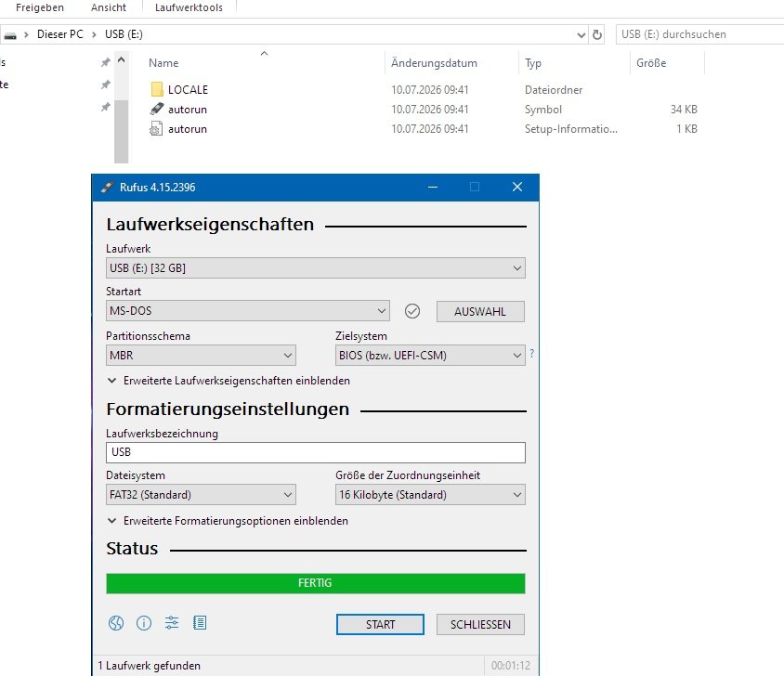
Task: Click the navigation pane scrollbar thumb
Action: pyautogui.click(x=121, y=131)
